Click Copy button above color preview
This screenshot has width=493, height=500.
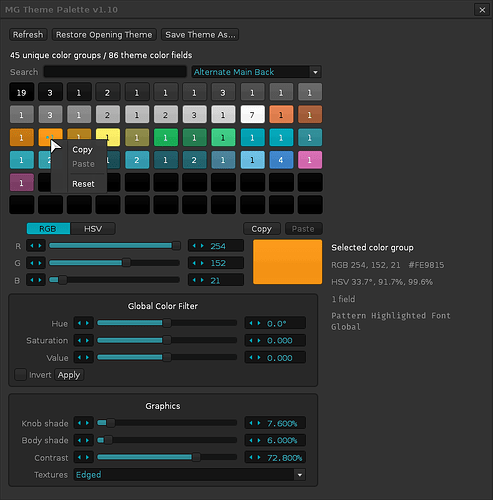(x=262, y=229)
